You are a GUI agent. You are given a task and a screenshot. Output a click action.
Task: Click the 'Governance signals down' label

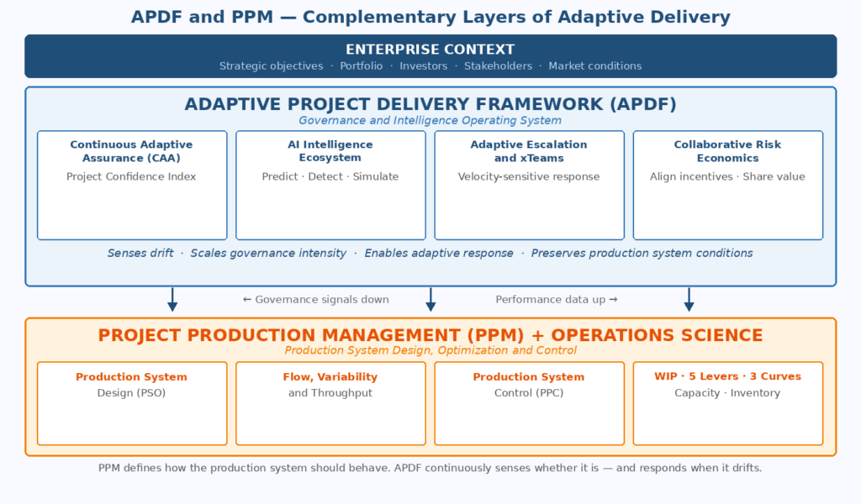316,299
